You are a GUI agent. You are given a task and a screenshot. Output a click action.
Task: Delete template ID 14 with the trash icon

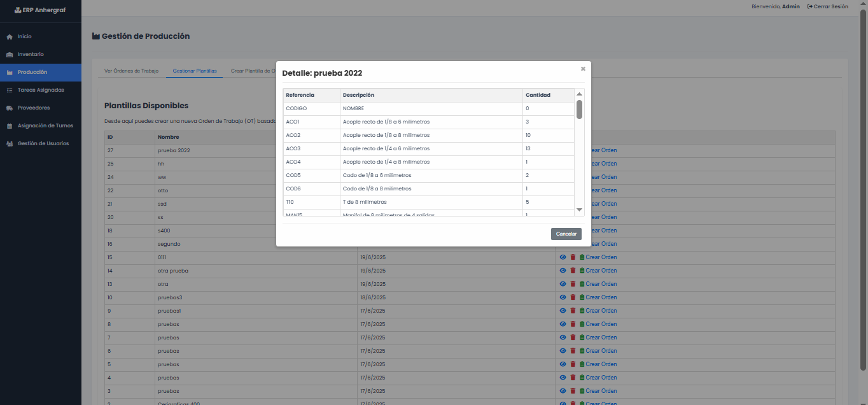pos(573,271)
